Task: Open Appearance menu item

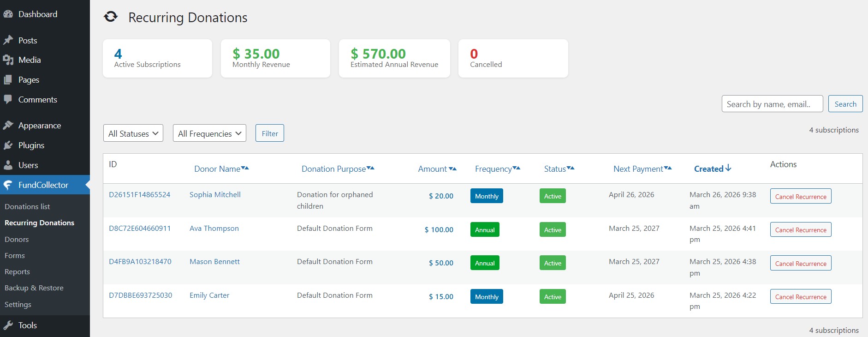Action: pos(45,126)
